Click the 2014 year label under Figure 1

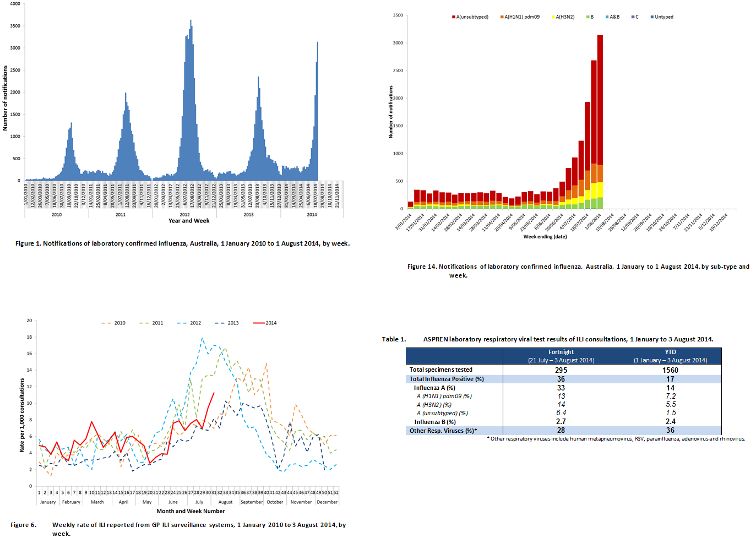click(312, 215)
